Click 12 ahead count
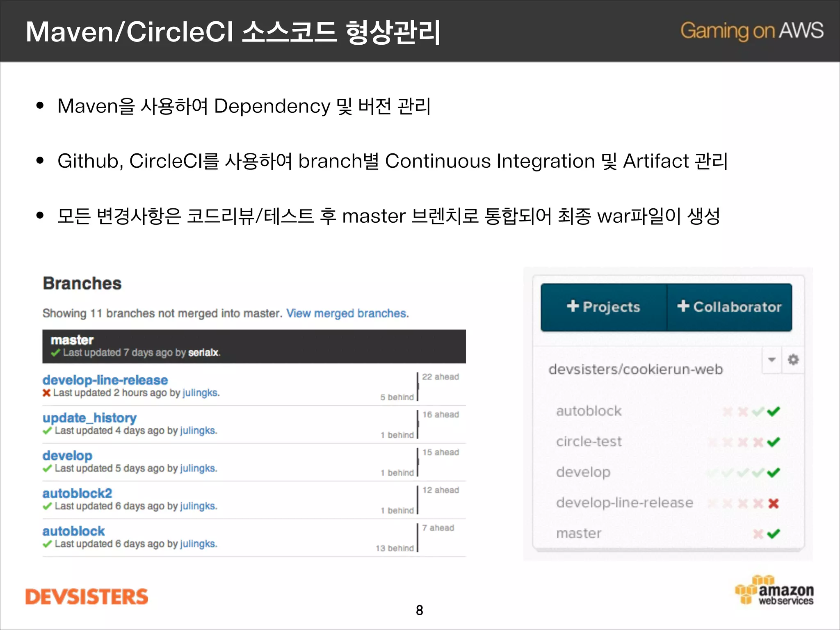This screenshot has height=630, width=840. pyautogui.click(x=441, y=490)
